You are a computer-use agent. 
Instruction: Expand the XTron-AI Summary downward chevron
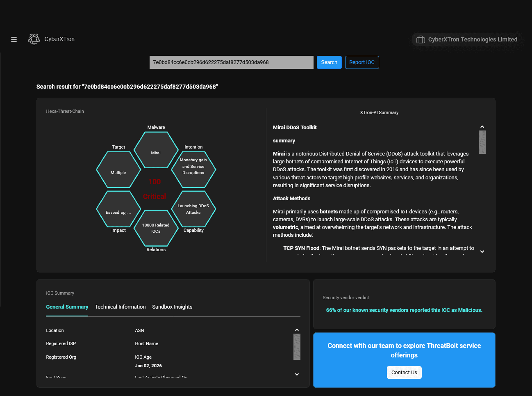[x=482, y=251]
